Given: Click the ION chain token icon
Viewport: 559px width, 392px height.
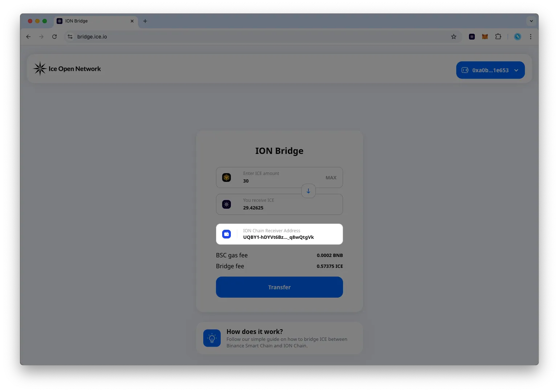Looking at the screenshot, I should [x=227, y=204].
